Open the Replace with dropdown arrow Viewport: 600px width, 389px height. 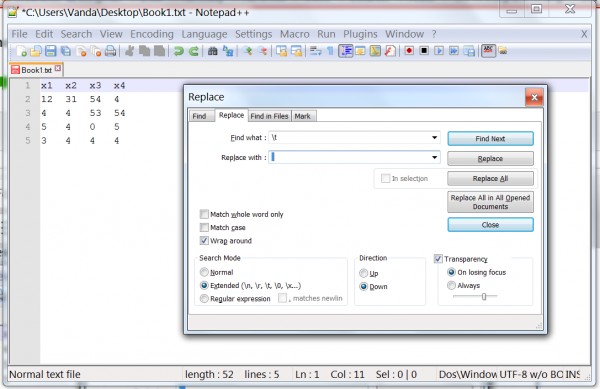[x=434, y=157]
